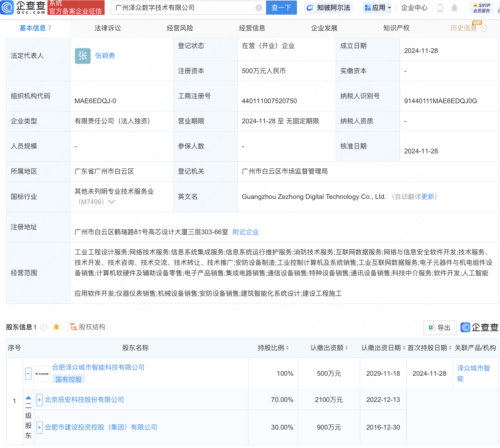Screen dimensions: 500x448
Task: Open 合肥市建设投资控股（集团）有限公司 link
Action: pyautogui.click(x=101, y=427)
